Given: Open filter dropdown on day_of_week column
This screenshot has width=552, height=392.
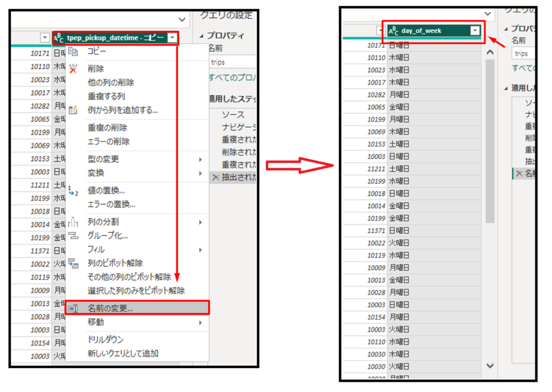Looking at the screenshot, I should tap(475, 31).
